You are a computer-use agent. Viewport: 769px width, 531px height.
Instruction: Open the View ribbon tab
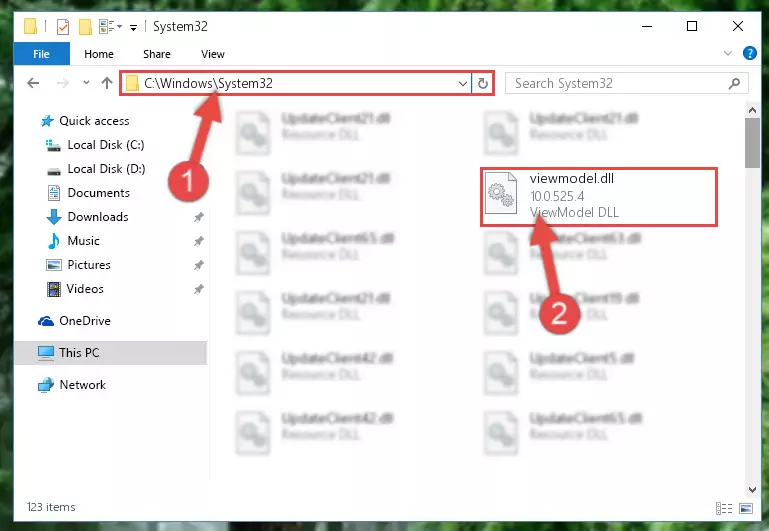coord(213,54)
